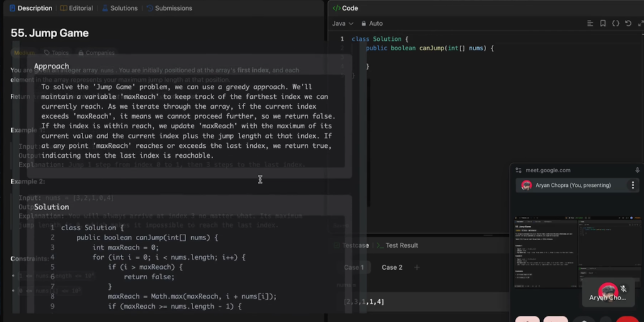
Task: Click the lock icon beside Auto
Action: coord(364,23)
